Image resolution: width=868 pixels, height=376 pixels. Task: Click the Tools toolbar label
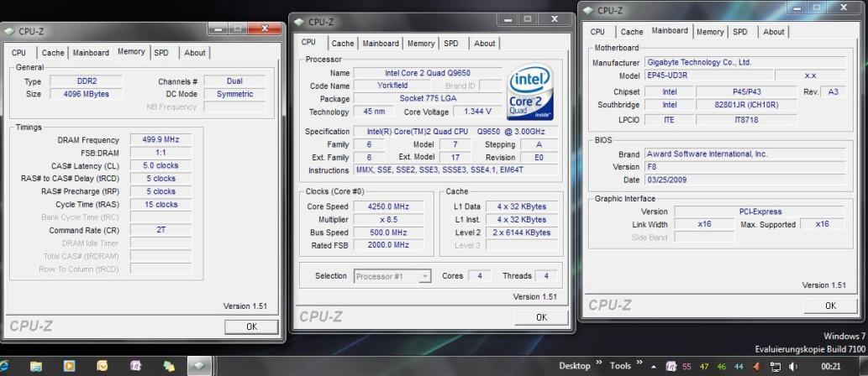[x=621, y=366]
